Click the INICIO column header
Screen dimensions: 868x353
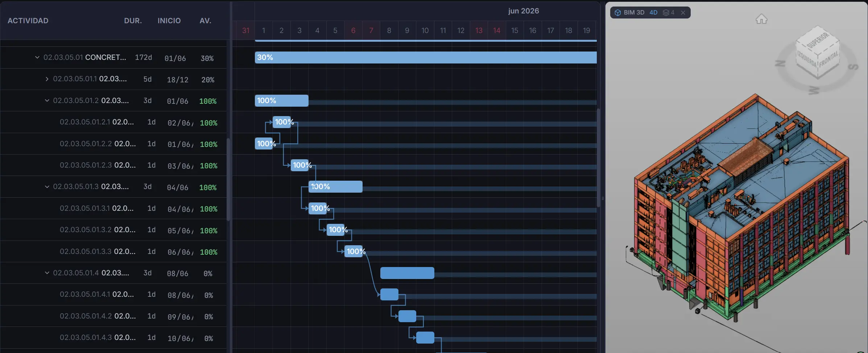click(169, 21)
